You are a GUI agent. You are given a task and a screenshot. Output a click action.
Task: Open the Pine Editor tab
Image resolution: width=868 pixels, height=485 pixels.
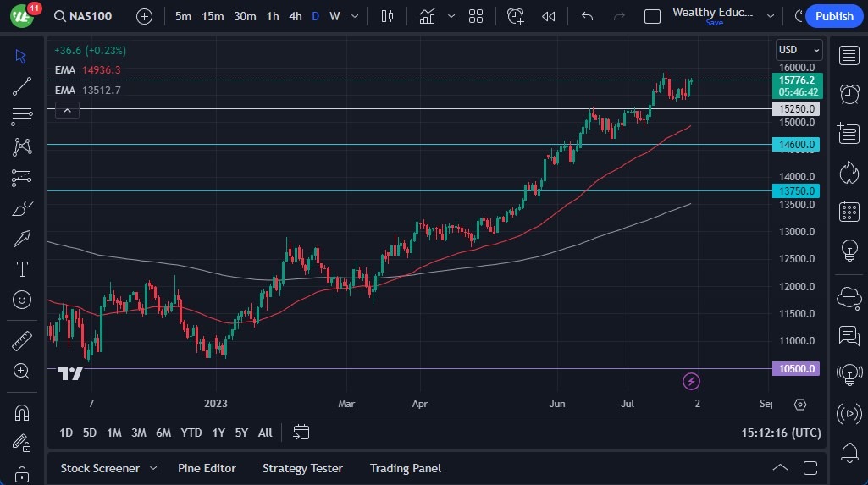207,468
